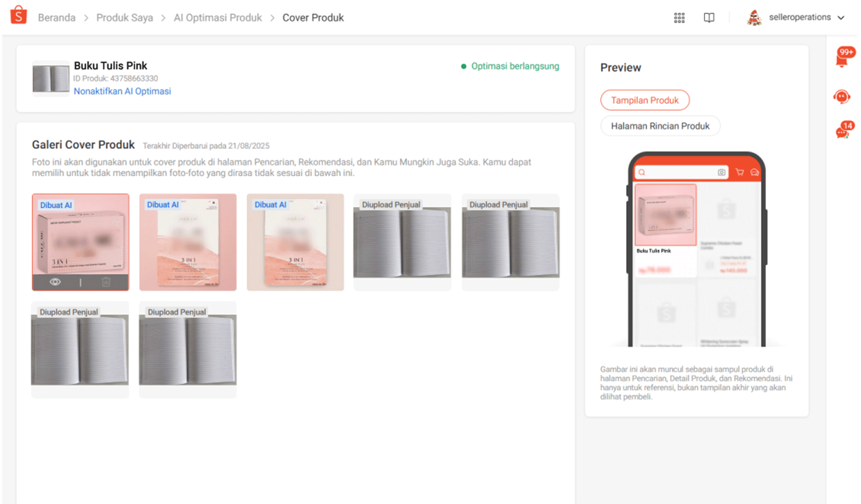
Task: Switch preview to Halaman Rincian Produk
Action: [x=660, y=126]
